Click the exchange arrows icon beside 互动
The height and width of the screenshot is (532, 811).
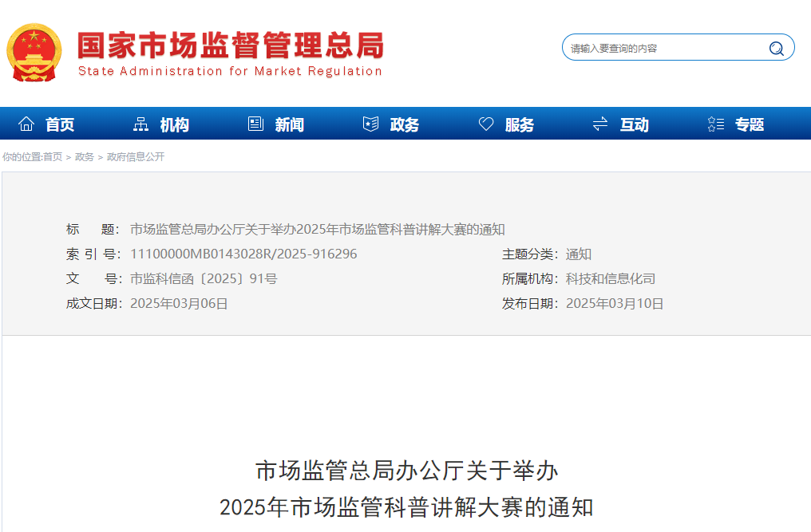tap(600, 124)
